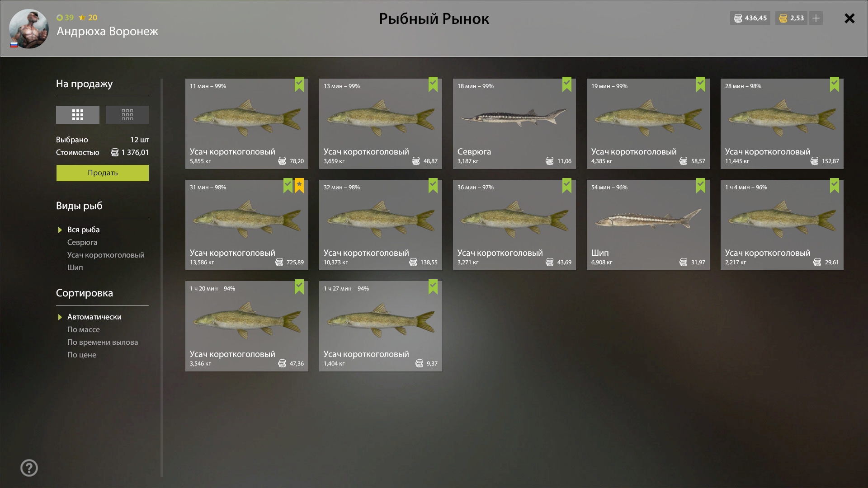Screen dimensions: 868x488
Task: Close the fish market window
Action: [849, 18]
